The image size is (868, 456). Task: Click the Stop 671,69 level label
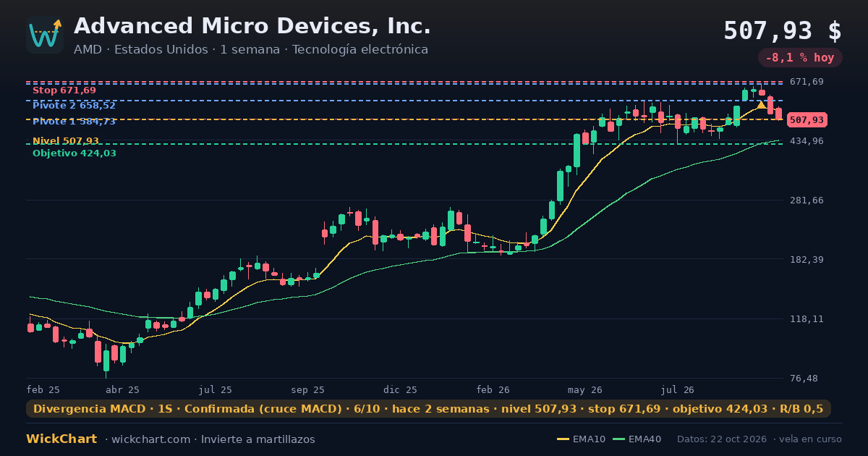pyautogui.click(x=64, y=90)
